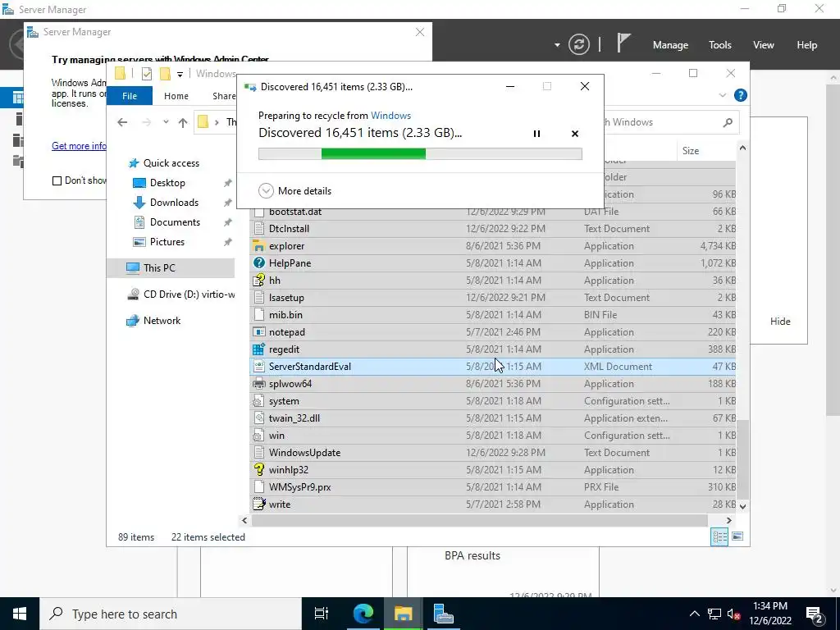Select the lsasetup text document

tap(493, 297)
